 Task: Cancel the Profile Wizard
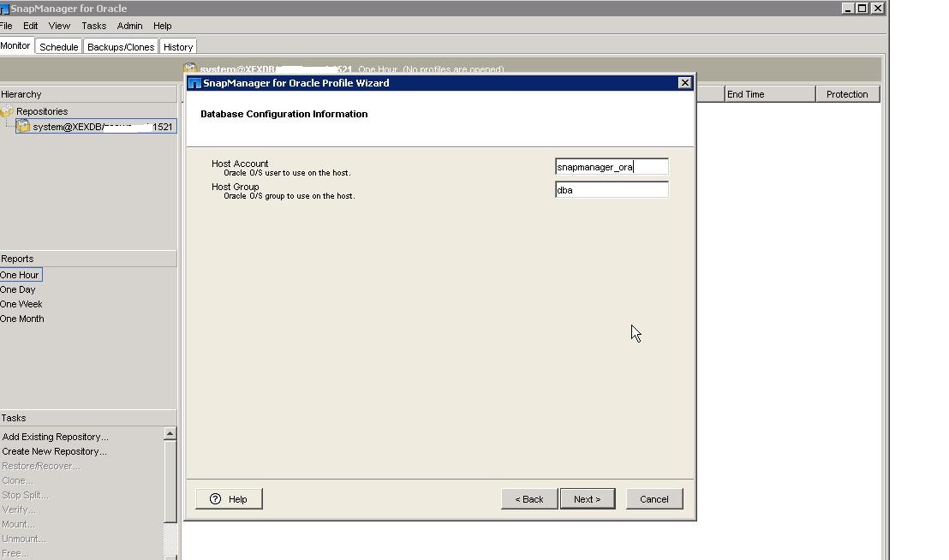pyautogui.click(x=654, y=499)
